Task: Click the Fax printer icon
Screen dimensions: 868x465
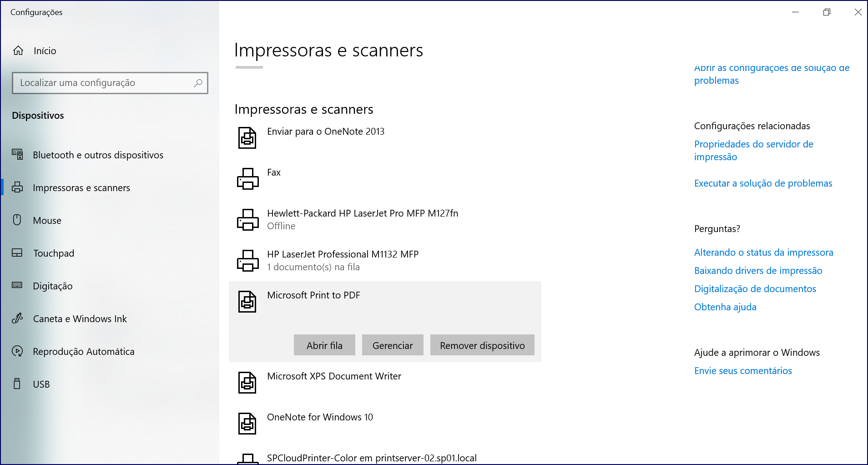Action: click(248, 179)
